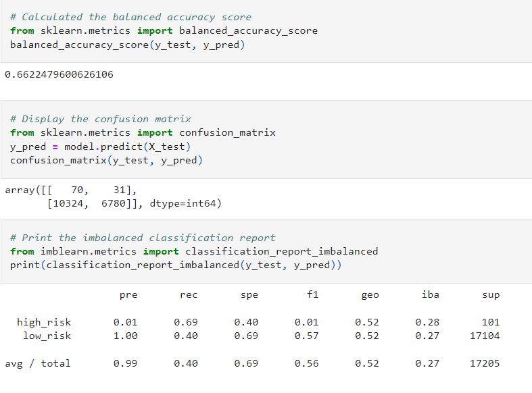
Task: Click the balanced accuracy score comment line
Action: pos(130,17)
